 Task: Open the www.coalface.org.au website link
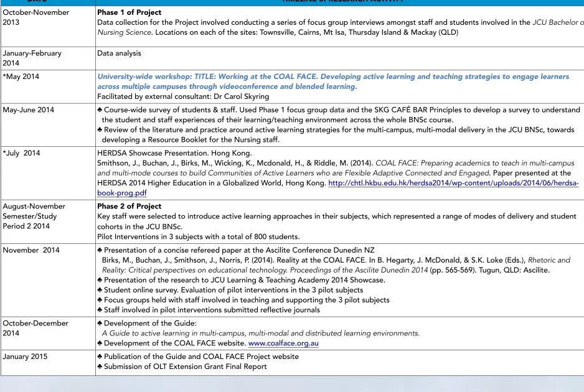283,343
